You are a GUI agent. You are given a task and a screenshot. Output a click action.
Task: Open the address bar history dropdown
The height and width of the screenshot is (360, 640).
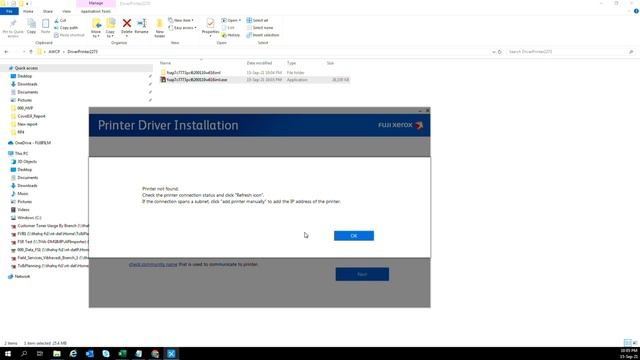point(493,52)
